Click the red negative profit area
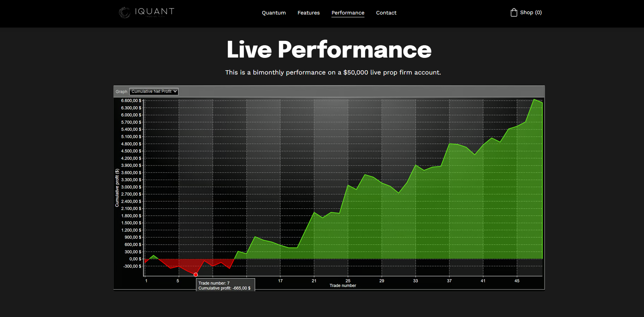Image resolution: width=644 pixels, height=317 pixels. pyautogui.click(x=183, y=265)
